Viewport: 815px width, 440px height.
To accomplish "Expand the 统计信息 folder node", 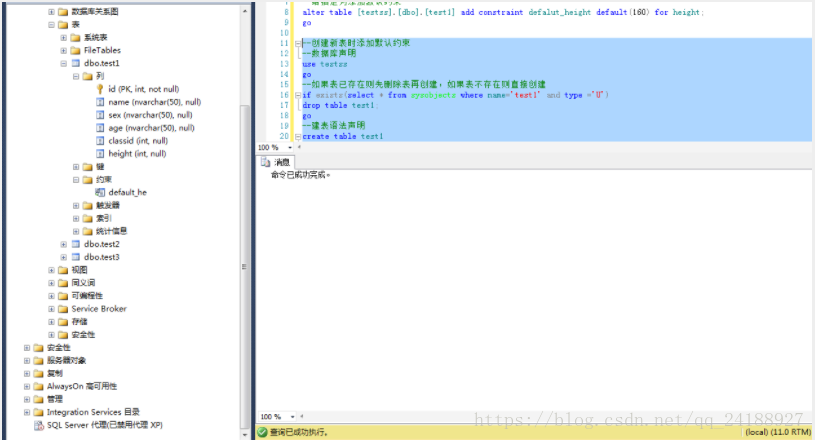I will coord(76,231).
